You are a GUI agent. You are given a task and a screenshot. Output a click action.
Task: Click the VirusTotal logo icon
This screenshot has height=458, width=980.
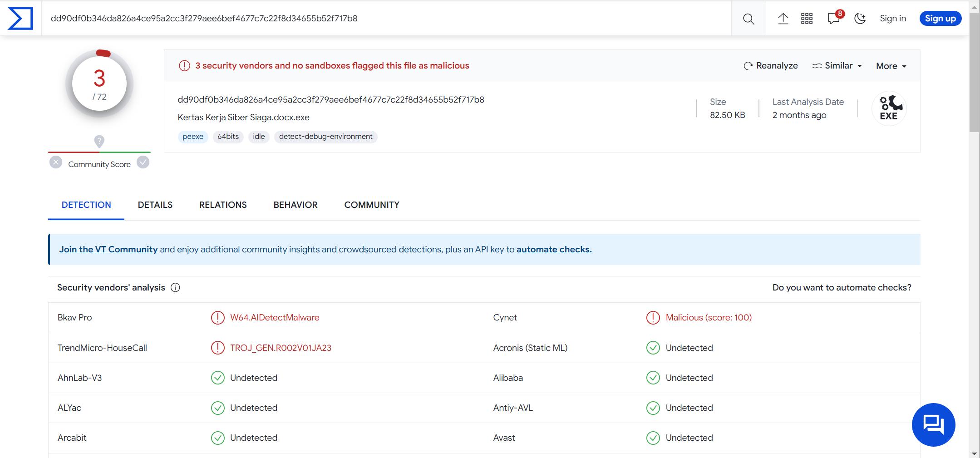click(x=20, y=19)
